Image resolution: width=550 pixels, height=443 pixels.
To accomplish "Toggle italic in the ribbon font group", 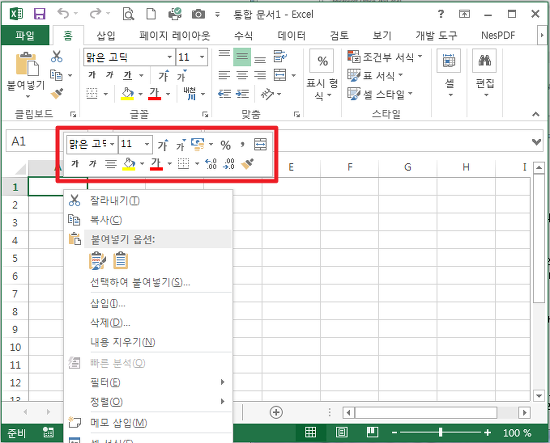I will 110,75.
